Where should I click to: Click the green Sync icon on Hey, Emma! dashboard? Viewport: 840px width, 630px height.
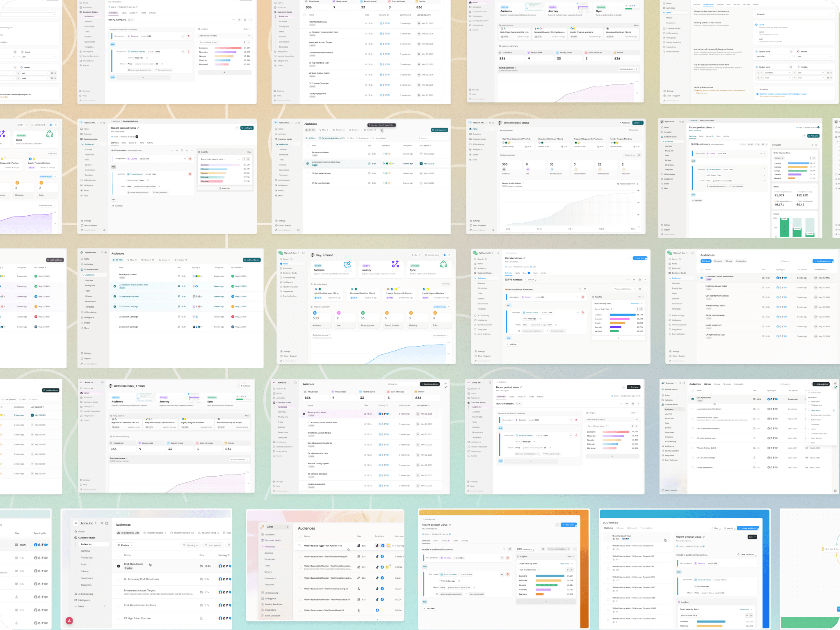[443, 264]
